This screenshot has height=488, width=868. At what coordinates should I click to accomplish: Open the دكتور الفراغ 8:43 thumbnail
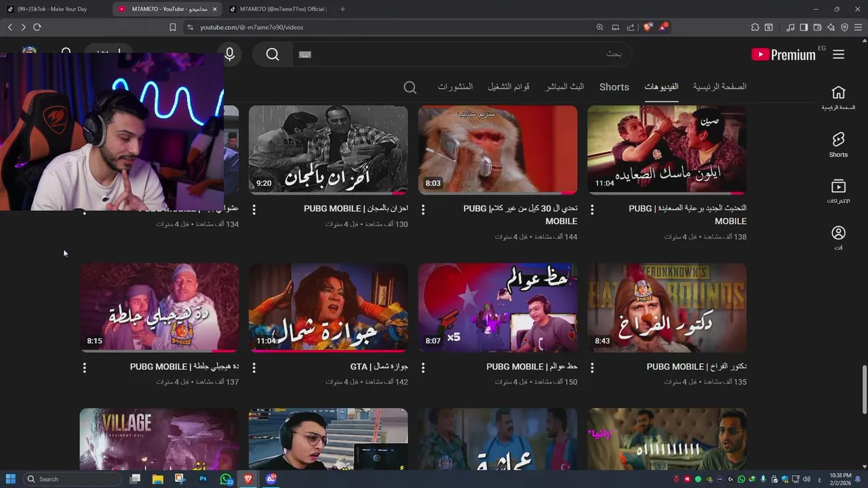pos(667,308)
